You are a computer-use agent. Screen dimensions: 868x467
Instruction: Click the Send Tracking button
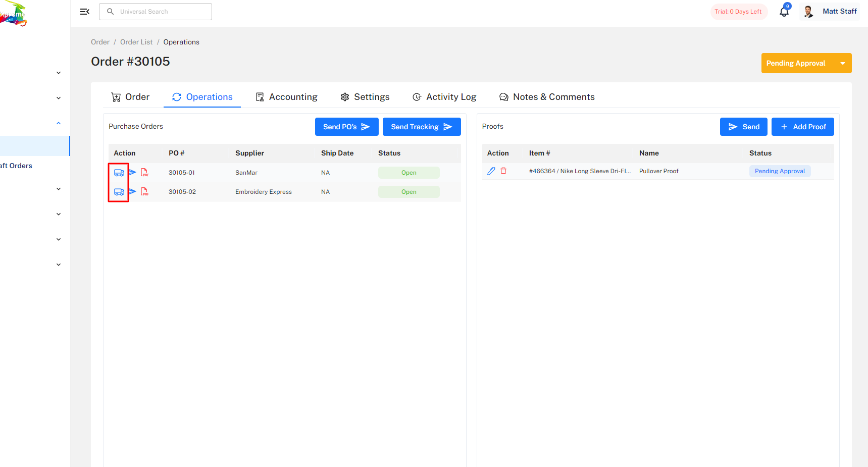click(422, 127)
